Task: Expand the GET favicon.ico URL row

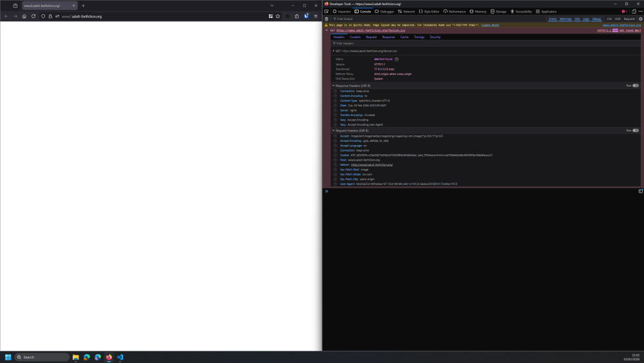Action: click(x=334, y=50)
